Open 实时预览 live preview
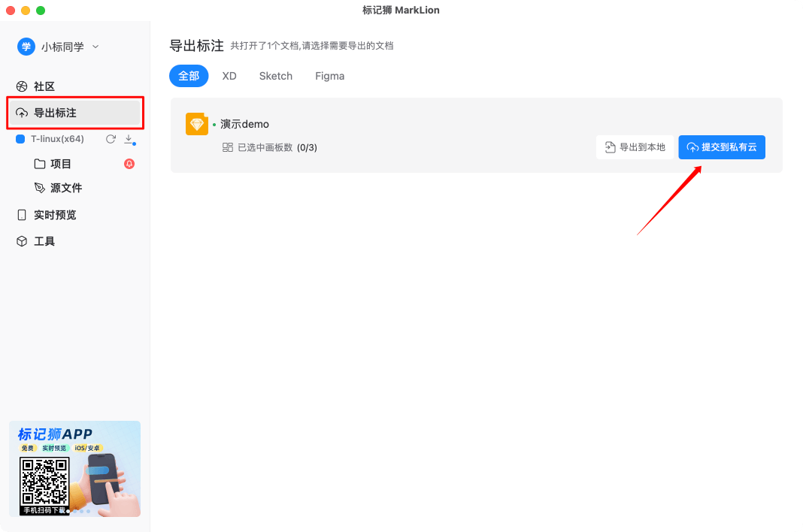This screenshot has height=532, width=803. pyautogui.click(x=45, y=215)
